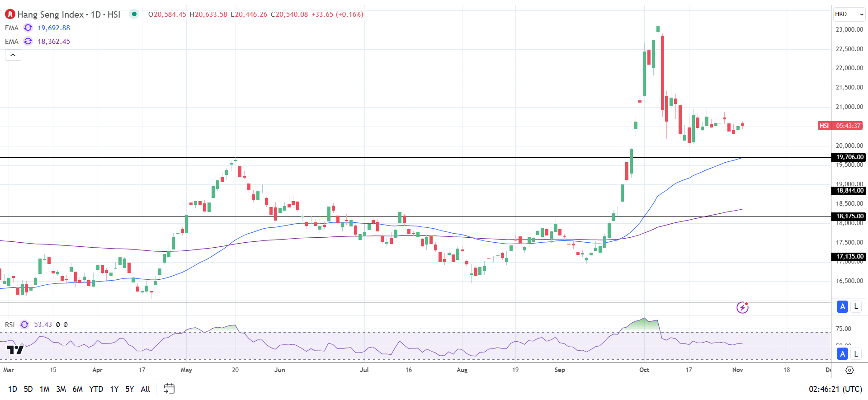Click the first EMA legend label

click(x=12, y=28)
